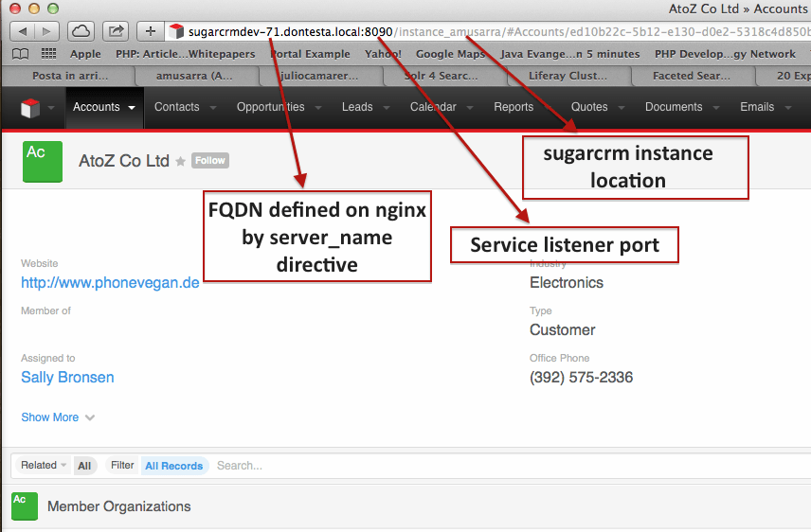Open the Opportunities module tab

pos(271,107)
